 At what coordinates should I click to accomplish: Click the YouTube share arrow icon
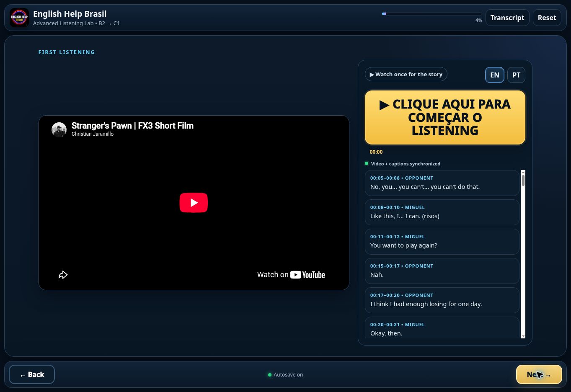tap(63, 275)
